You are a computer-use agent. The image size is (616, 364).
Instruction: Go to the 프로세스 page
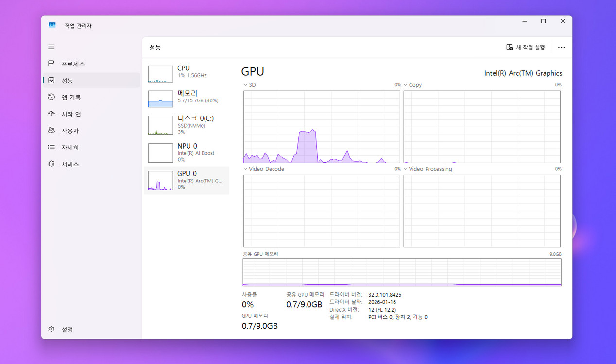pyautogui.click(x=91, y=64)
